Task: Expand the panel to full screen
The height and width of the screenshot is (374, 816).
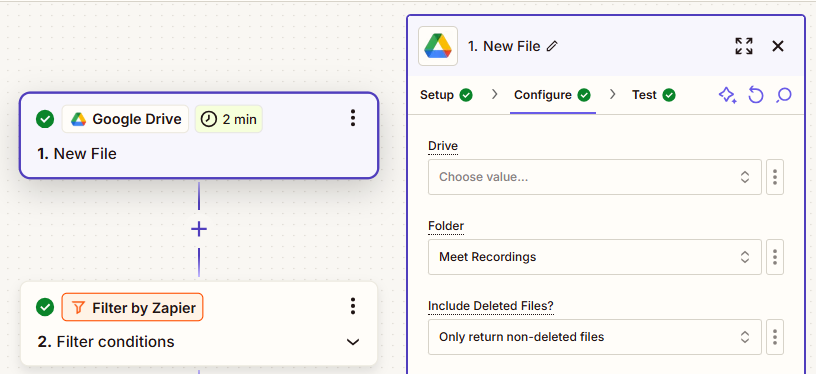Action: click(x=744, y=46)
